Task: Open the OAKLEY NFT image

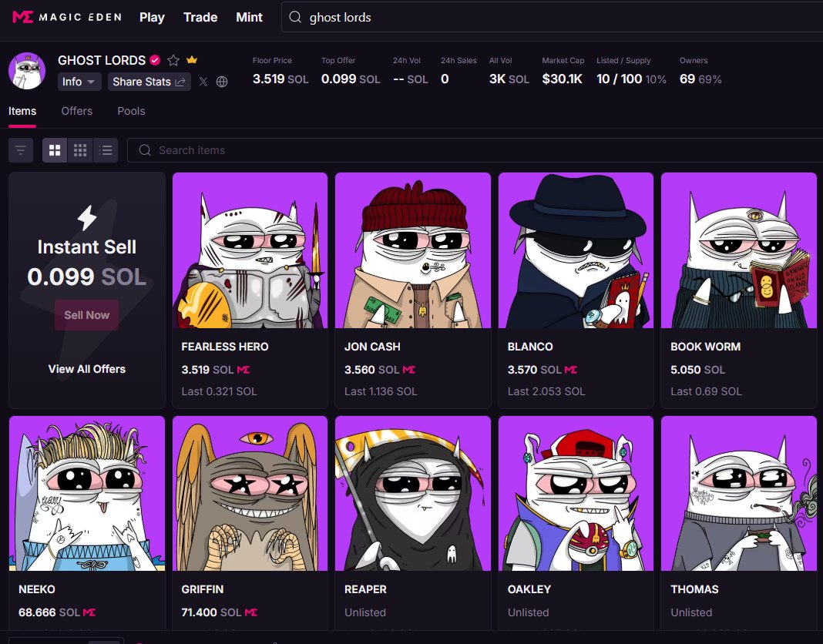Action: (576, 493)
